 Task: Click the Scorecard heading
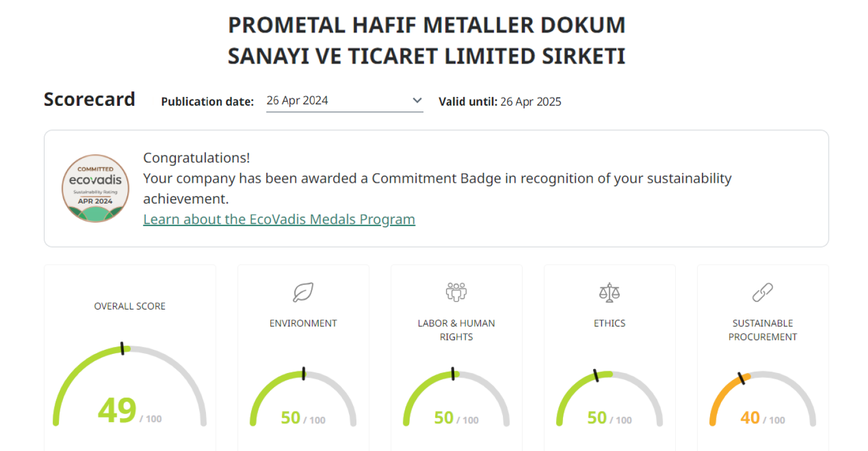click(x=89, y=99)
